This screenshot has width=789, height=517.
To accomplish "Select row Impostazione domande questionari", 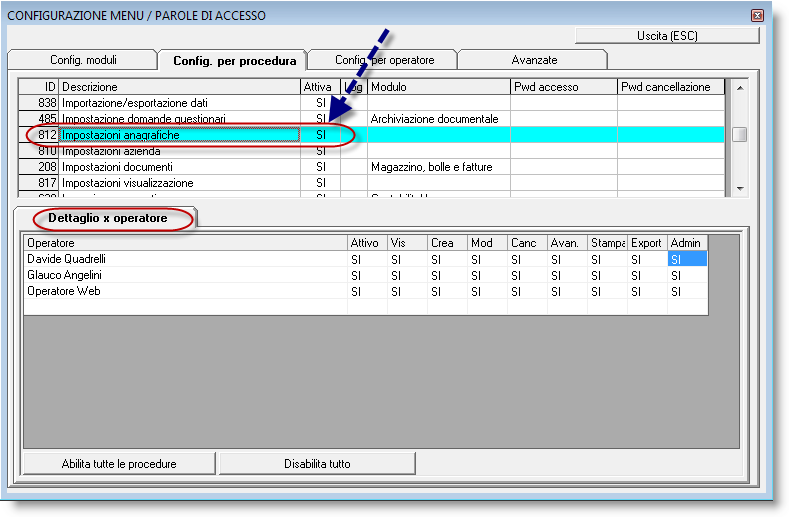I will [x=371, y=119].
